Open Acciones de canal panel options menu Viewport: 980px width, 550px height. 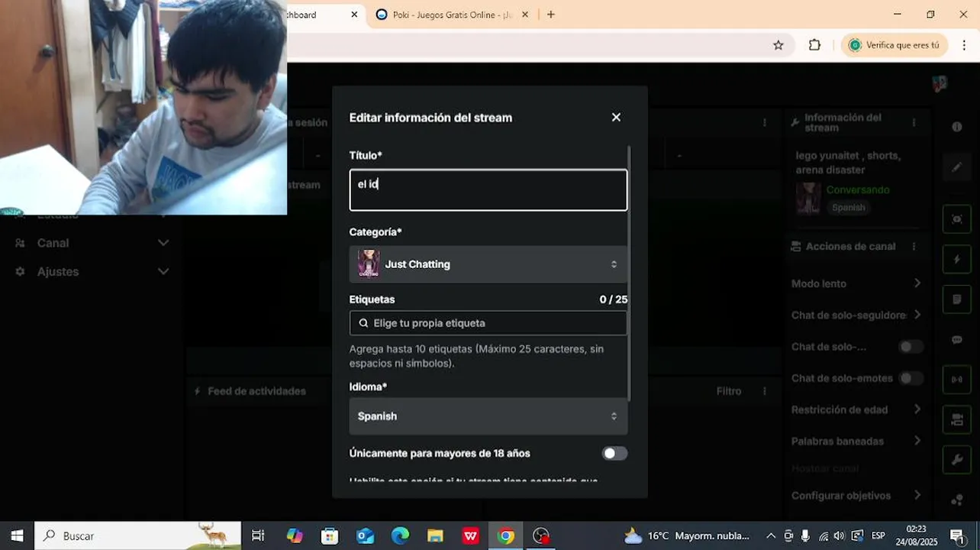coord(914,247)
